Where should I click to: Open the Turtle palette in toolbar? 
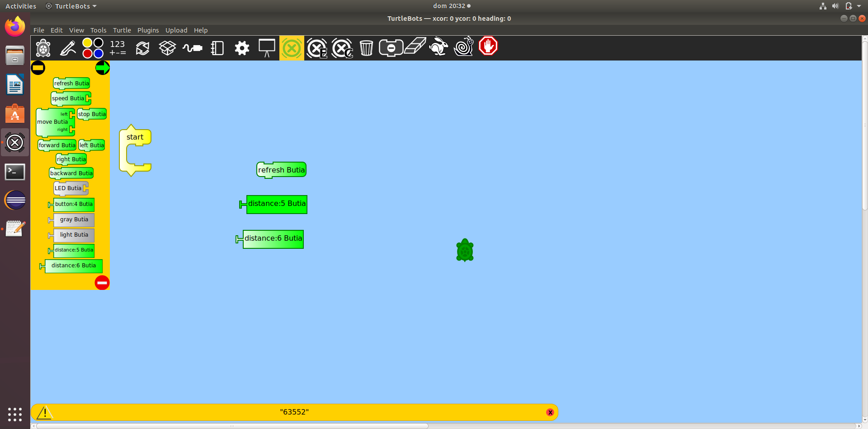(43, 48)
